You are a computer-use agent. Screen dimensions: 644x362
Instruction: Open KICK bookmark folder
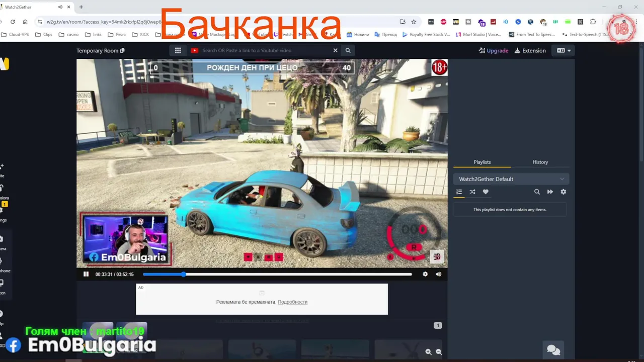(x=140, y=35)
